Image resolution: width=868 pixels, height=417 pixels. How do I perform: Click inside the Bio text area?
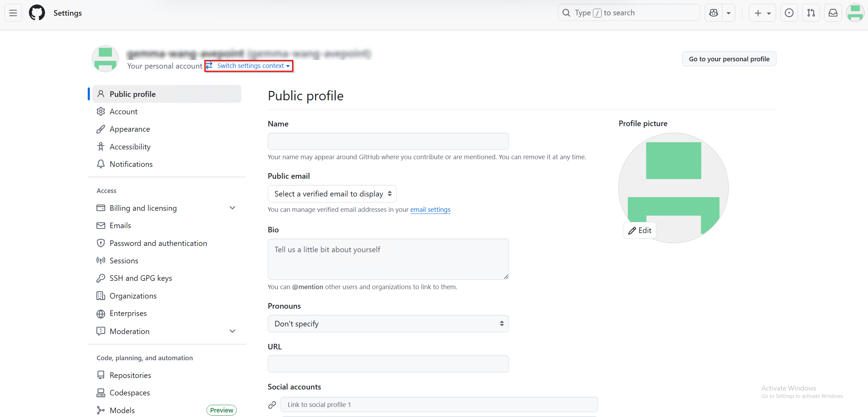coord(388,259)
